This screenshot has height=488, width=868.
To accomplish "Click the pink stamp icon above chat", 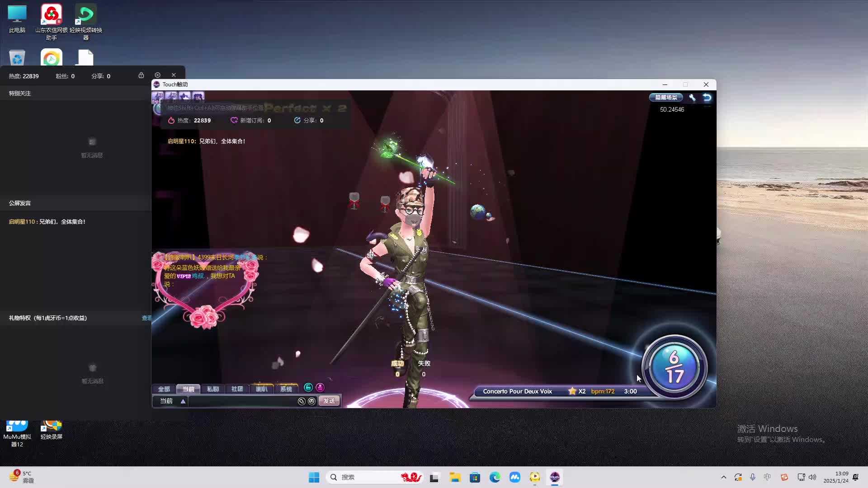I will (x=320, y=388).
